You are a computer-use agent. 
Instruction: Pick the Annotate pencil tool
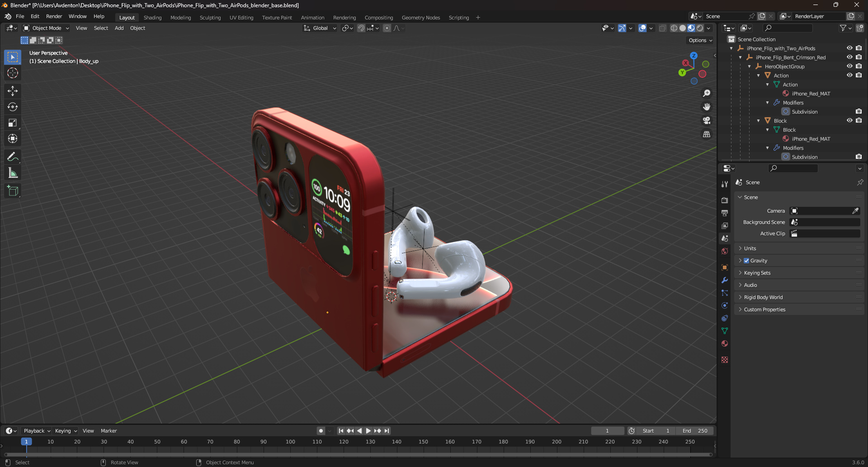click(x=13, y=157)
